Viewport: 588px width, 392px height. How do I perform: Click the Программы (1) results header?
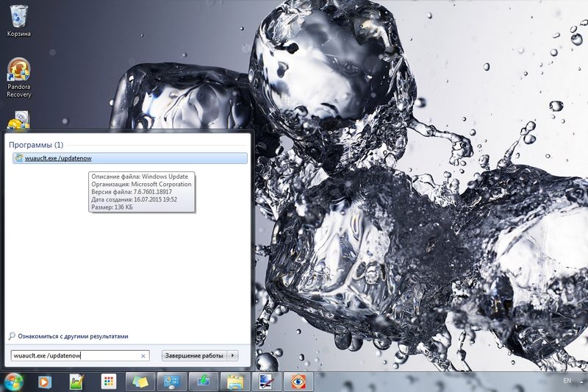pyautogui.click(x=36, y=145)
